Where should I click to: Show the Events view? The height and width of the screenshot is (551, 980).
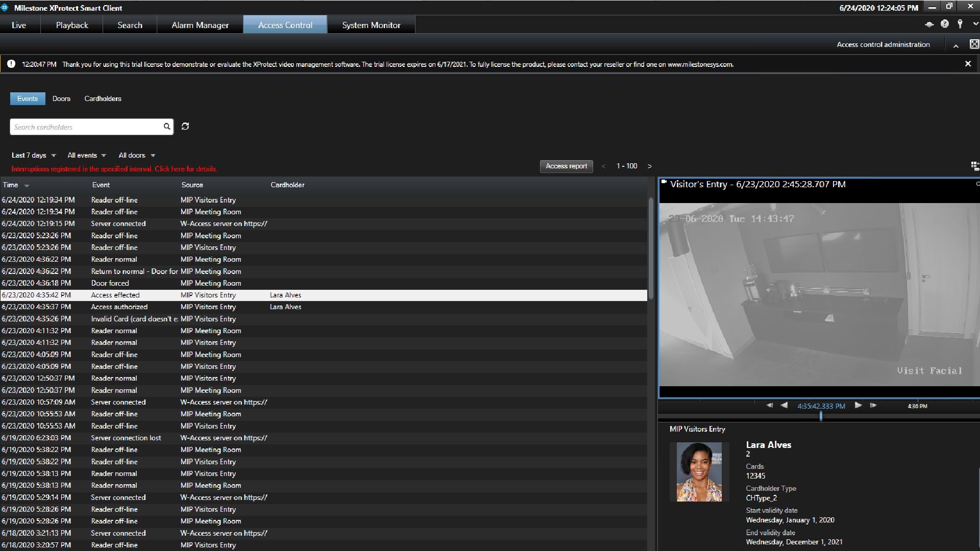tap(28, 98)
